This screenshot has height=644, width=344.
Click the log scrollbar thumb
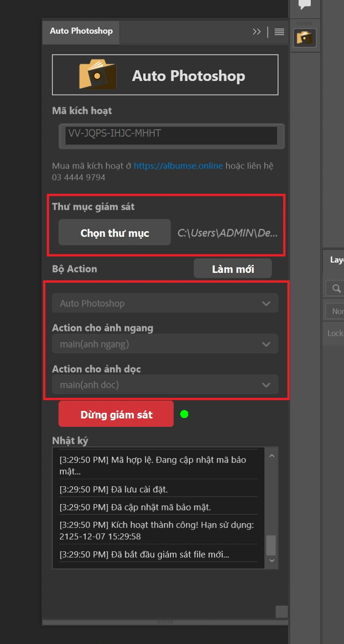click(x=271, y=546)
